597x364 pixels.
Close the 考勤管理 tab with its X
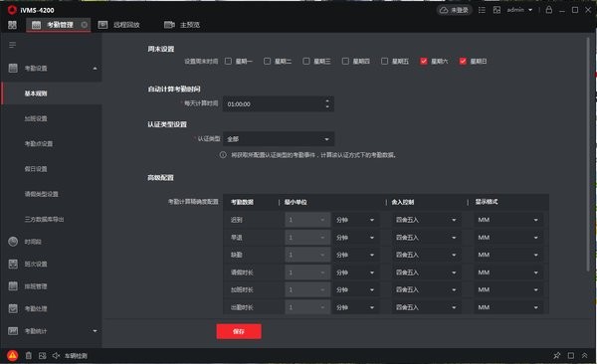[85, 25]
